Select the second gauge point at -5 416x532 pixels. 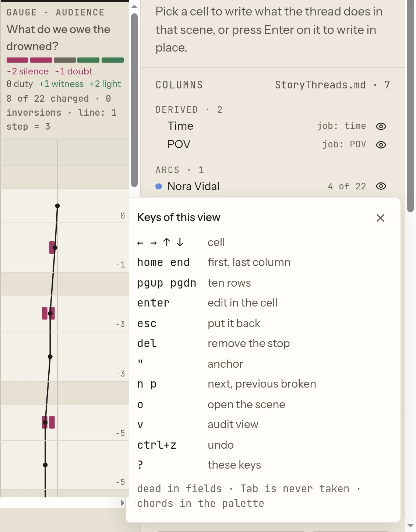tap(45, 465)
